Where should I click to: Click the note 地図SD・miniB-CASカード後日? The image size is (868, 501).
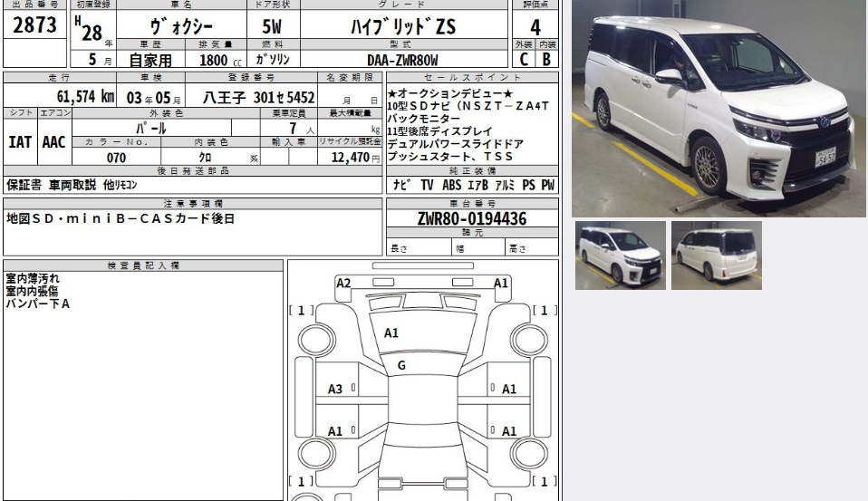point(121,218)
